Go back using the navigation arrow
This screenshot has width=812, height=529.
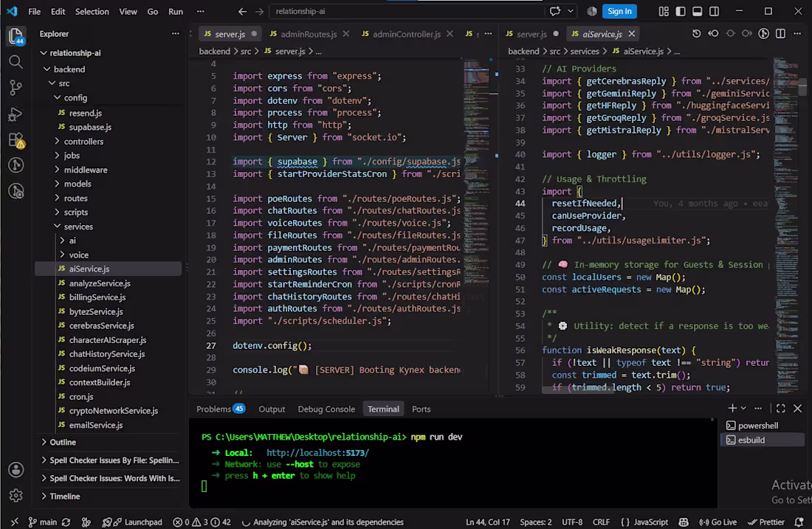pyautogui.click(x=242, y=11)
